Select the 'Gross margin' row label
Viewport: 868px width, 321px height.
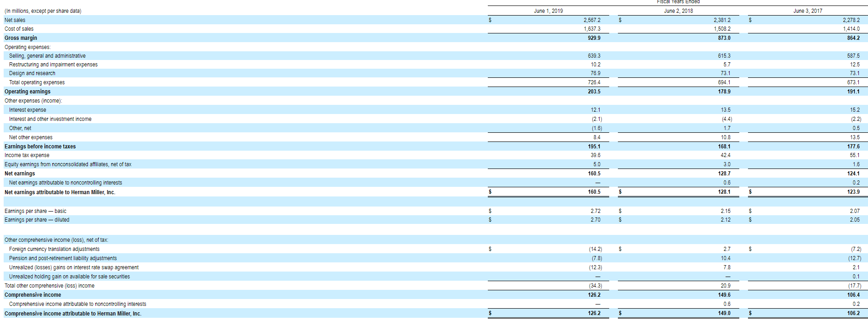(21, 38)
